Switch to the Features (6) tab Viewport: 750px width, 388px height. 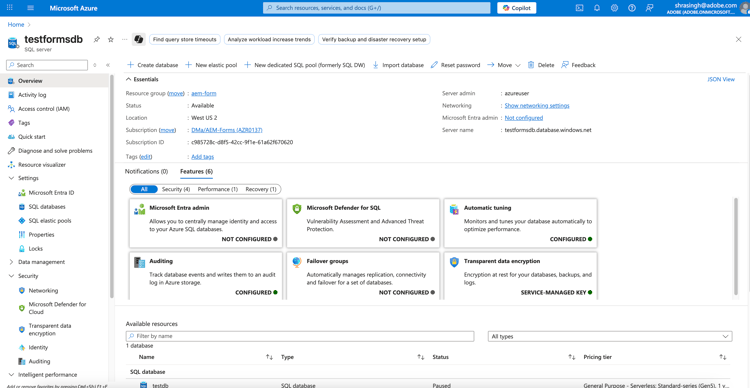tap(197, 171)
